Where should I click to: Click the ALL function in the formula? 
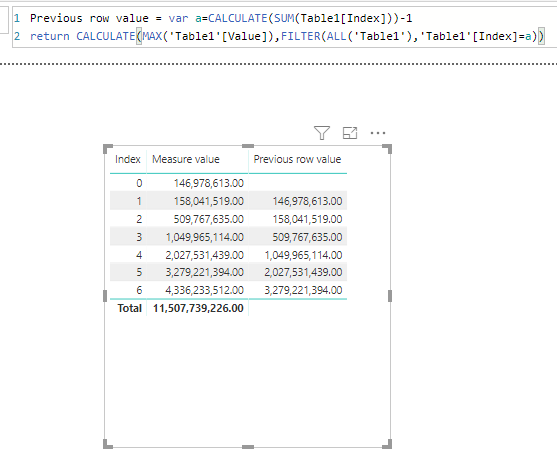[337, 36]
